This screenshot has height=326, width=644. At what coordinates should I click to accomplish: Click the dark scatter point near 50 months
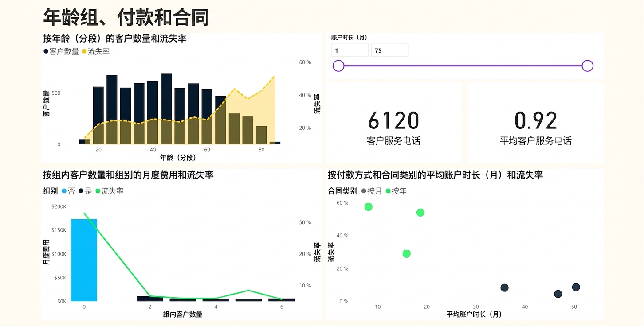point(576,287)
